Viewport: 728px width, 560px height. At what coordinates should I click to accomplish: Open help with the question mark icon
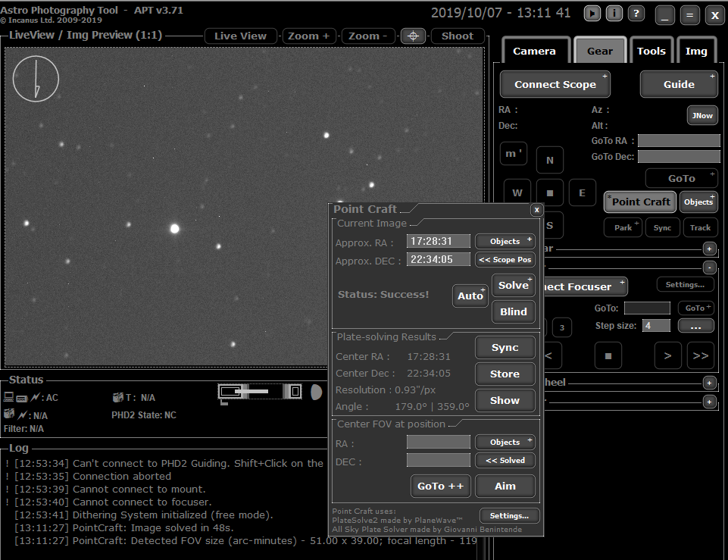[x=636, y=14]
